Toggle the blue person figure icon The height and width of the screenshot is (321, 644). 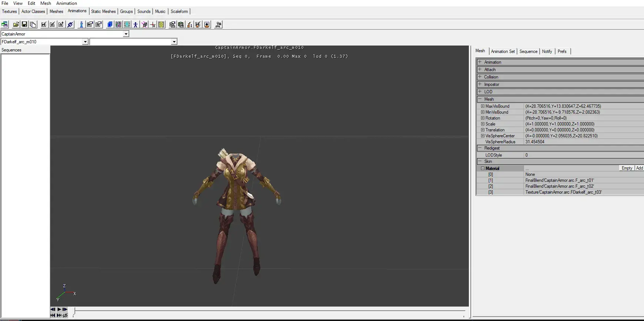point(136,24)
